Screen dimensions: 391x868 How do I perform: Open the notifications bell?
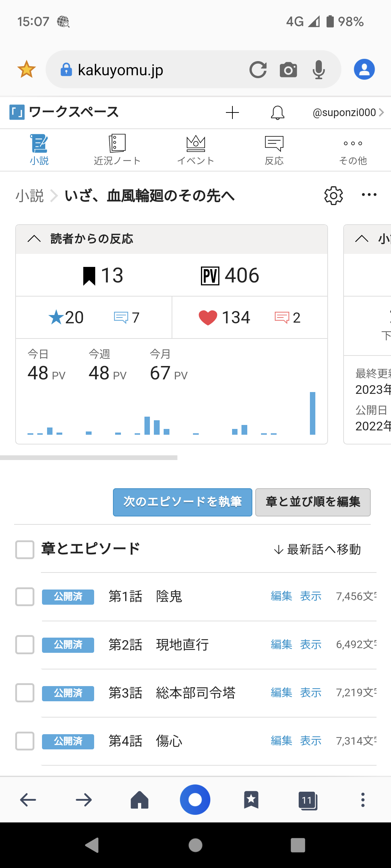[x=277, y=113]
